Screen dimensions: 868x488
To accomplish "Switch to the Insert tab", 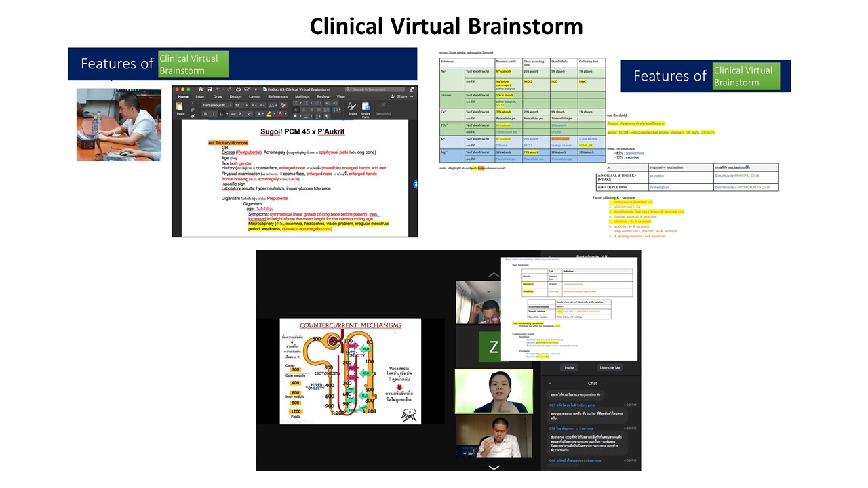I will tap(201, 97).
